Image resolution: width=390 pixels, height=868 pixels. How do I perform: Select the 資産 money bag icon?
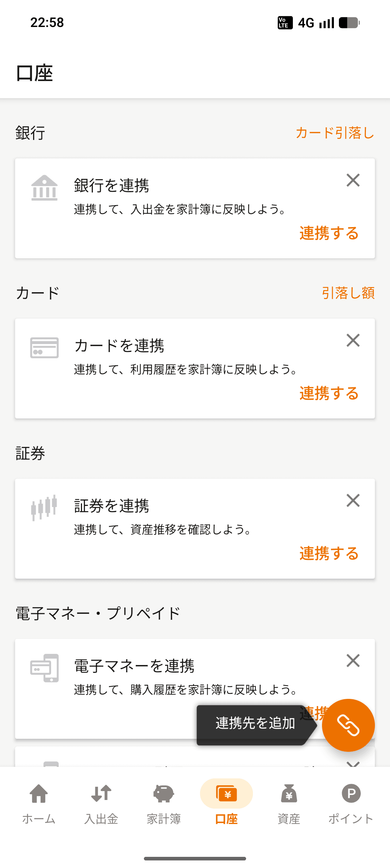289,794
